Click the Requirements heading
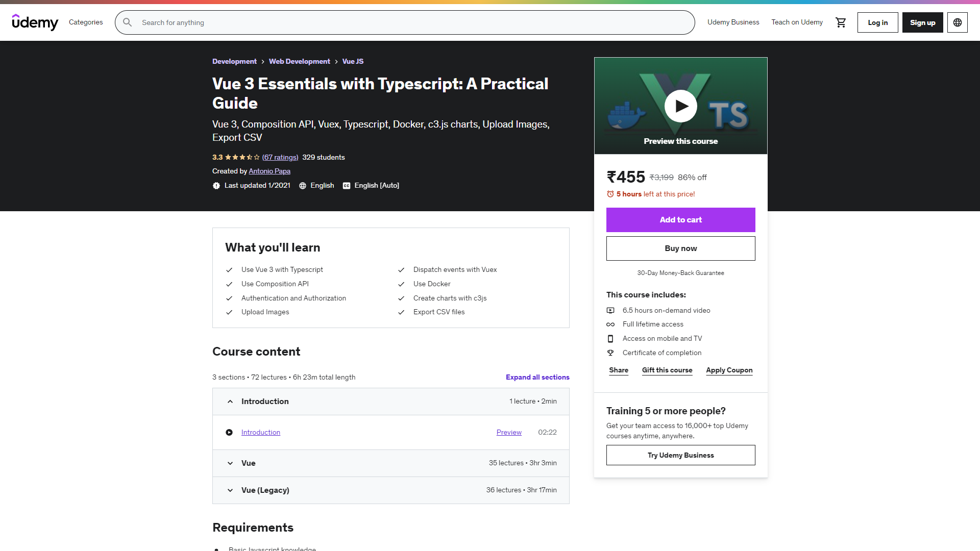The width and height of the screenshot is (980, 551). coord(253,528)
